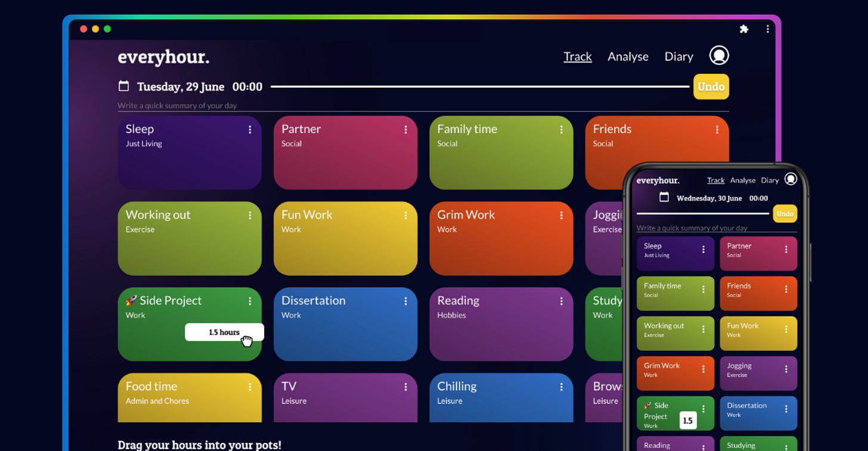Screen dimensions: 868x451
Task: Click the 1.5 hours chip on Side Project
Action: coord(224,332)
